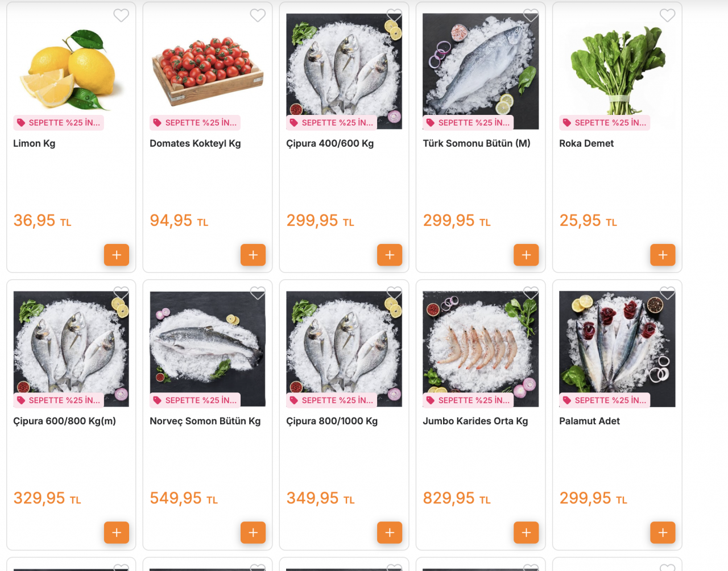Favorite the Palamut Adet product
The image size is (728, 571).
pyautogui.click(x=667, y=293)
